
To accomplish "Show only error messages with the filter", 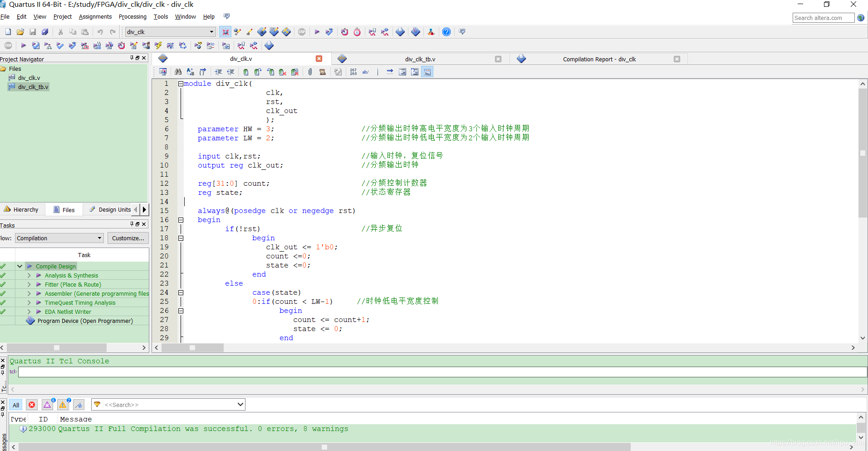I will [32, 405].
